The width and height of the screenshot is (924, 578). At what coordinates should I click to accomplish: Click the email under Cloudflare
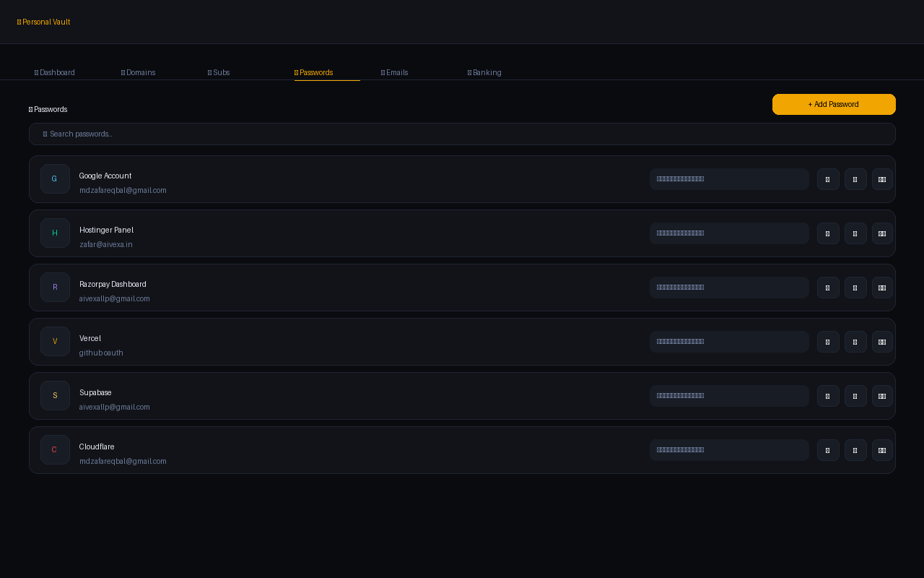[123, 461]
